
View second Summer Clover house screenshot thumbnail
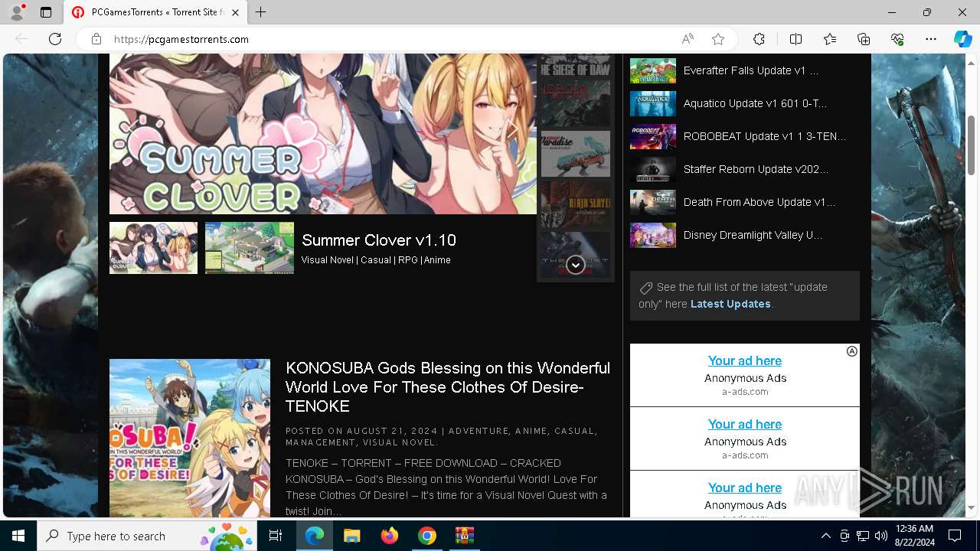point(250,248)
